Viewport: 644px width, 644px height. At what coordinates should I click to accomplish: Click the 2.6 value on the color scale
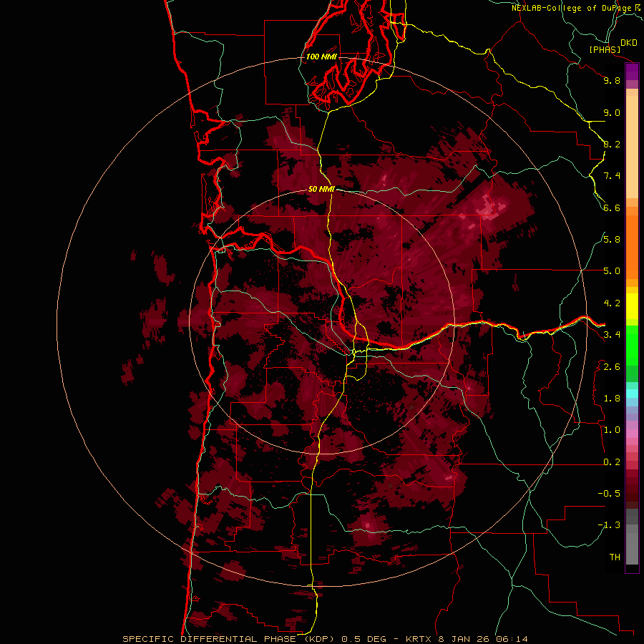click(x=612, y=367)
